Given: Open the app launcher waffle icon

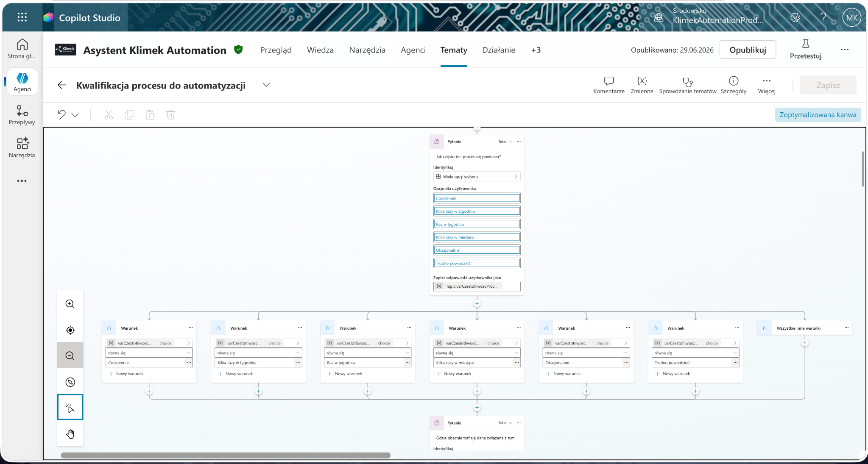Looking at the screenshot, I should tap(22, 17).
